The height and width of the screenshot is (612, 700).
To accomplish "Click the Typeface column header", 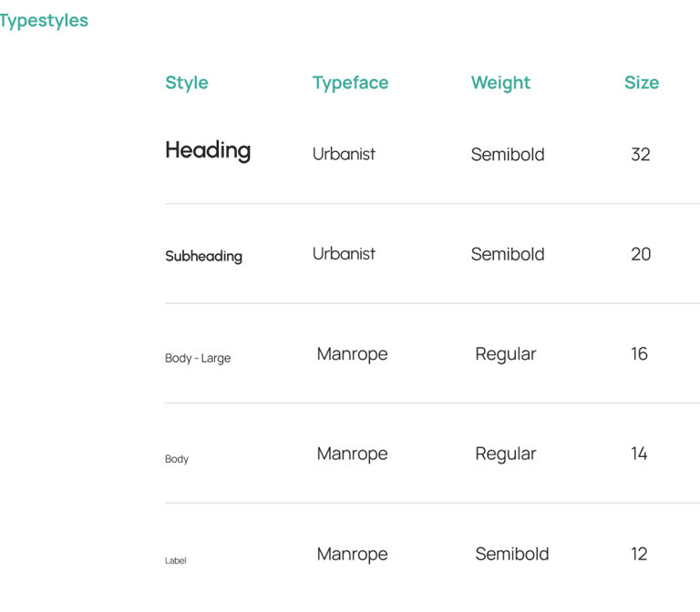I will pos(350,83).
